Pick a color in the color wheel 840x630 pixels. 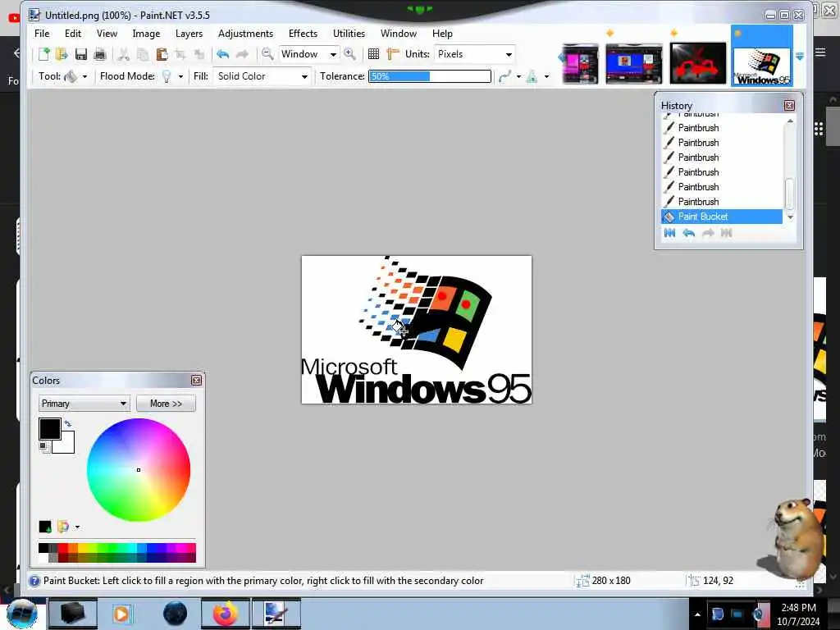[x=139, y=470]
